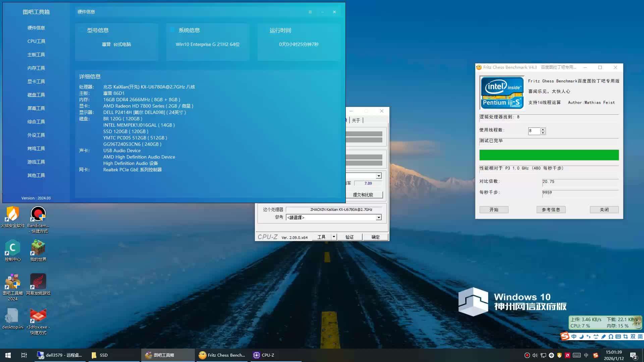Open volume control in system tray
This screenshot has height=362, width=644.
coord(535,355)
